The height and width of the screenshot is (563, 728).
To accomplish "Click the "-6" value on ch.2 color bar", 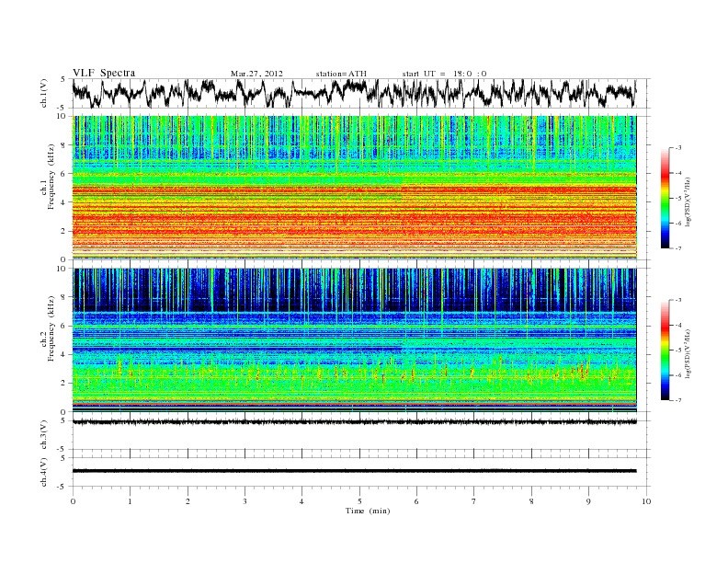I will (x=677, y=375).
